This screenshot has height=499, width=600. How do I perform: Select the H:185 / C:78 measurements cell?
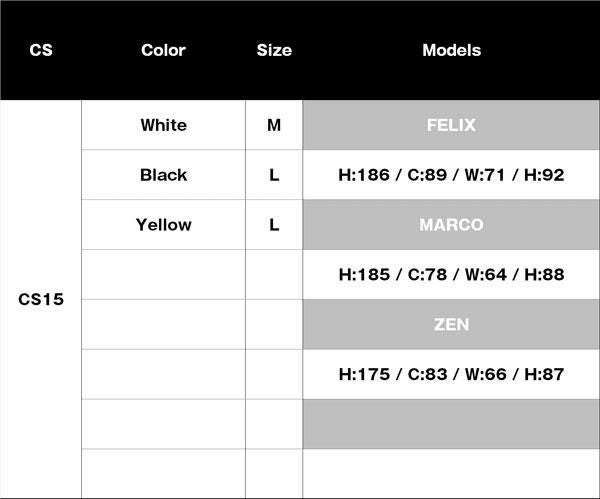[x=451, y=274]
